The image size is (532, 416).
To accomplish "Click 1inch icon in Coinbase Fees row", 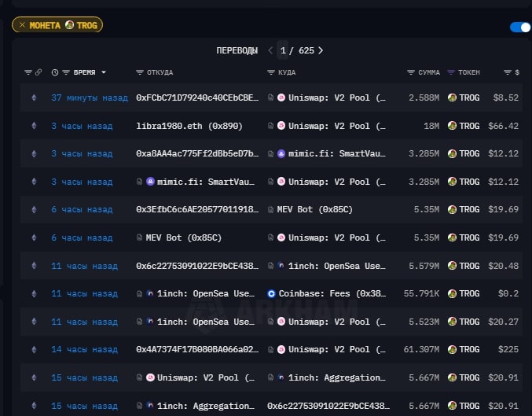I will coord(149,293).
